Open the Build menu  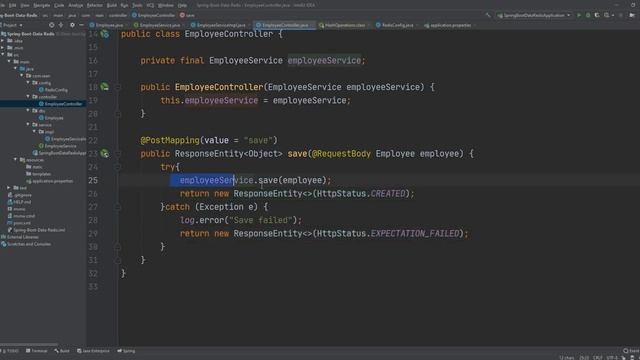point(111,5)
